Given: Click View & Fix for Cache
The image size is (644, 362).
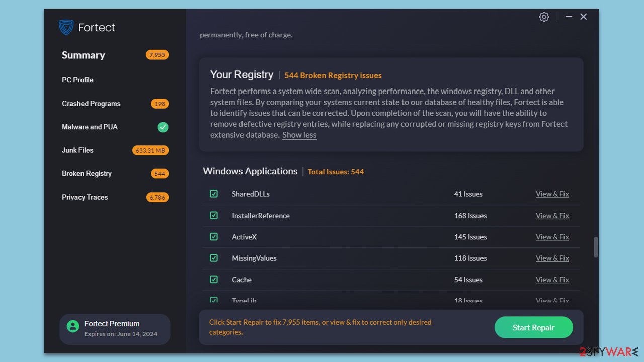Looking at the screenshot, I should point(552,280).
